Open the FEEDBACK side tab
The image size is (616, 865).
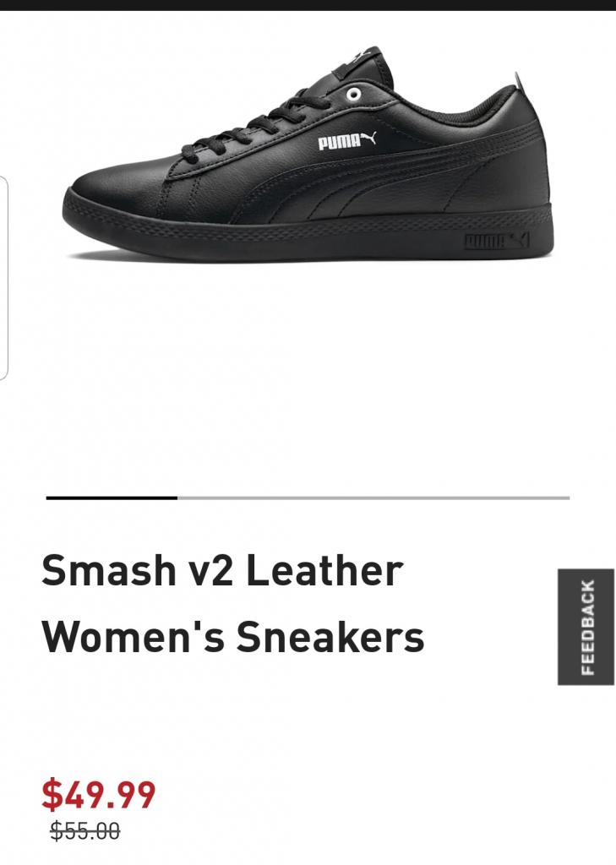coord(586,627)
